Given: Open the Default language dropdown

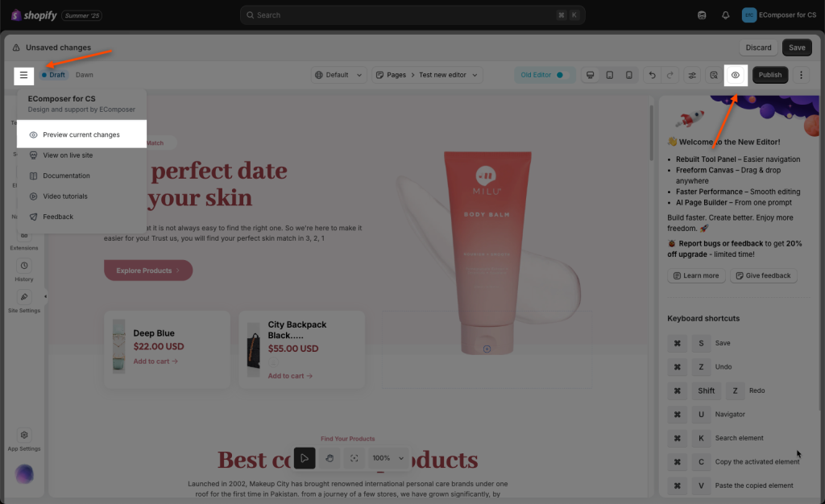Looking at the screenshot, I should click(339, 75).
